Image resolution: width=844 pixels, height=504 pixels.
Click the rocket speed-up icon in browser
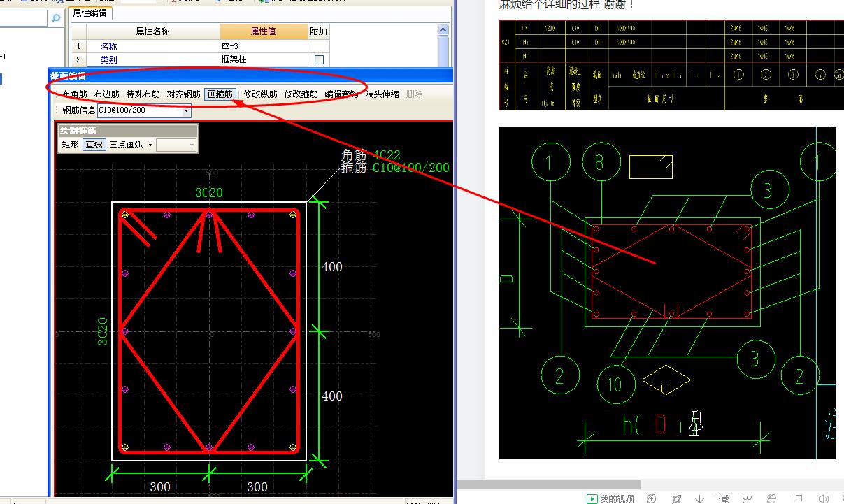(676, 498)
